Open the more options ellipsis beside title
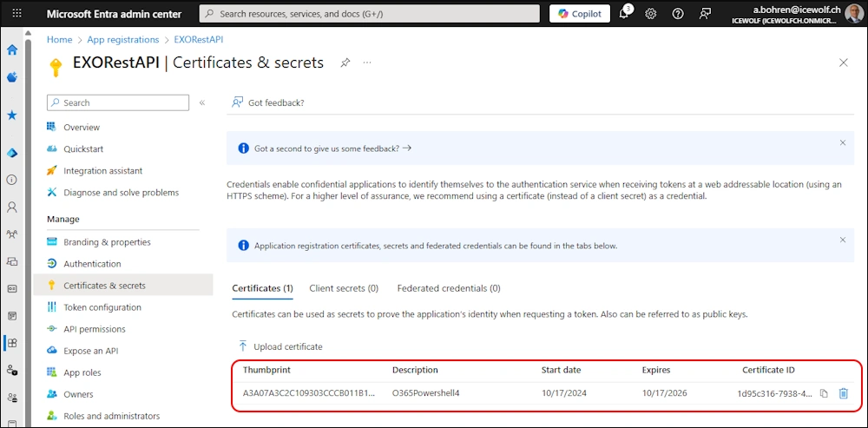 tap(367, 63)
